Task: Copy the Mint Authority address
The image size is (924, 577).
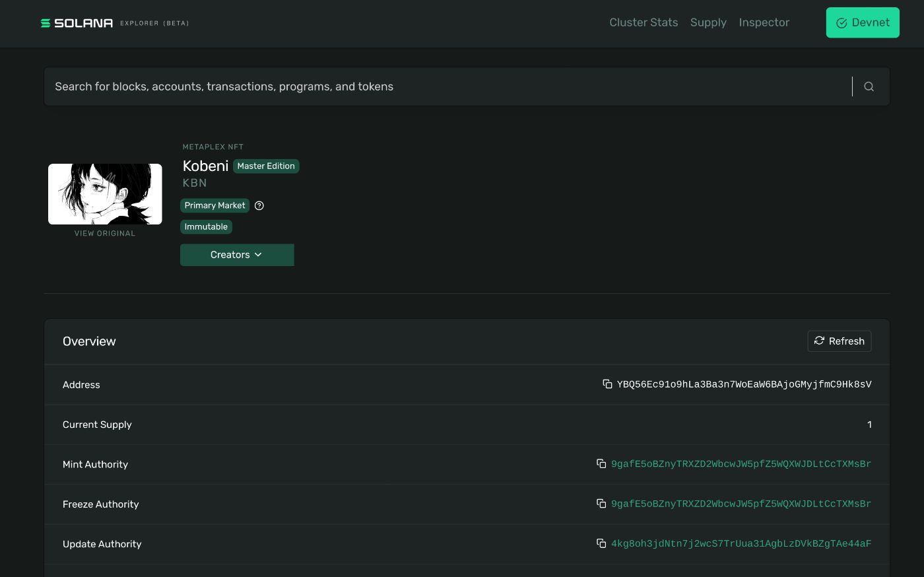Action: click(601, 464)
